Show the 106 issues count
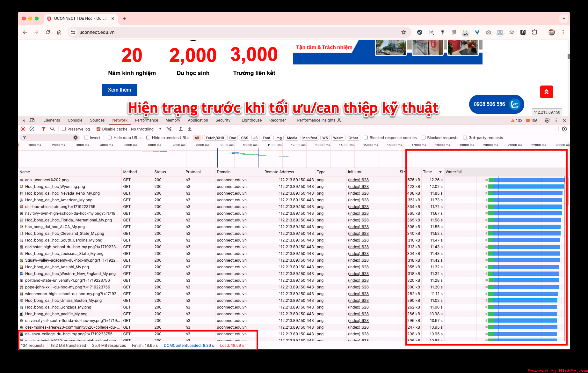Screen dimensions: 588x373 pos(532,121)
